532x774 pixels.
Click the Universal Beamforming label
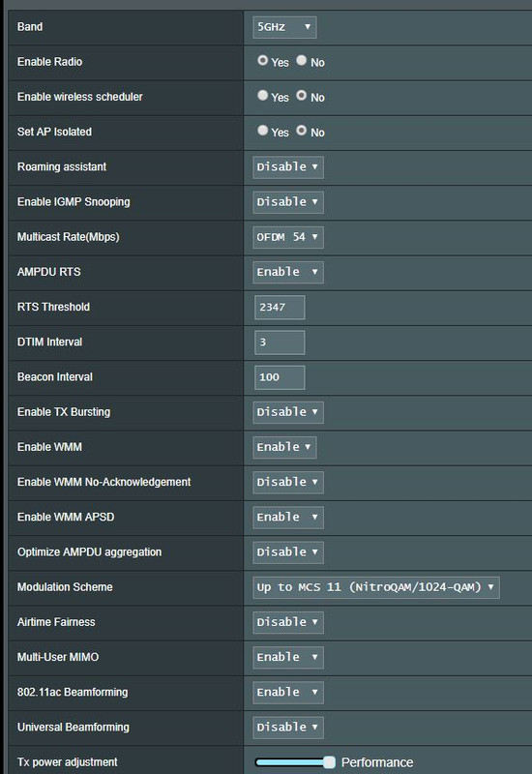tap(74, 728)
